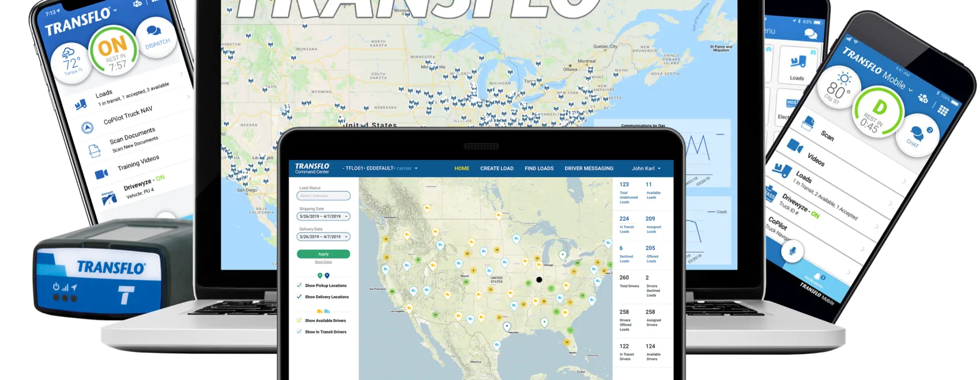Click the green Apply button

coord(323,254)
